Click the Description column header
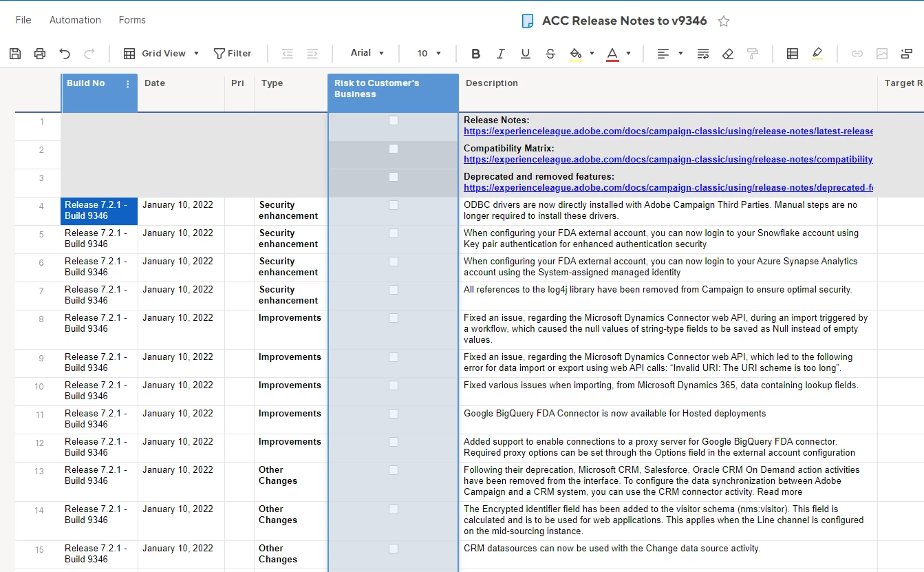The height and width of the screenshot is (572, 924). pyautogui.click(x=668, y=92)
